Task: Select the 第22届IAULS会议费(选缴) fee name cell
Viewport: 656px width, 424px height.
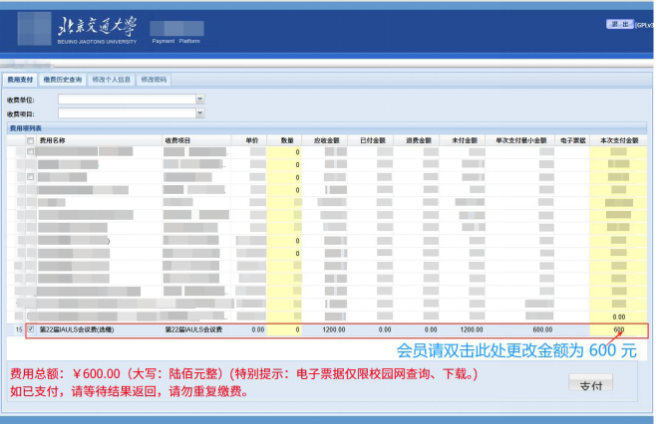Action: pyautogui.click(x=77, y=330)
